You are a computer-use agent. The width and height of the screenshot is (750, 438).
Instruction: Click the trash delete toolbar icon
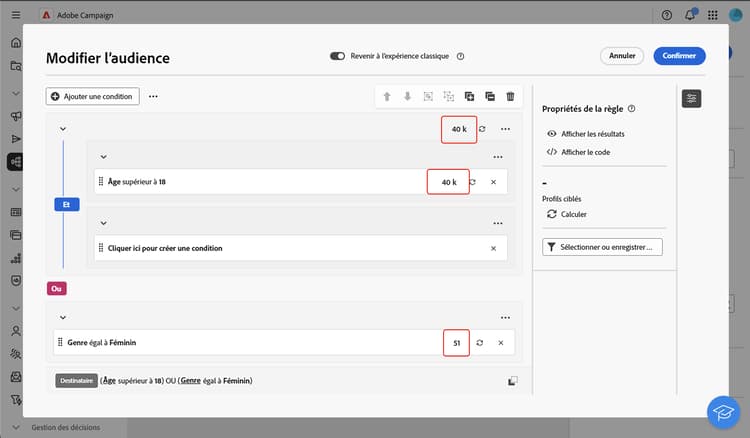tap(510, 97)
